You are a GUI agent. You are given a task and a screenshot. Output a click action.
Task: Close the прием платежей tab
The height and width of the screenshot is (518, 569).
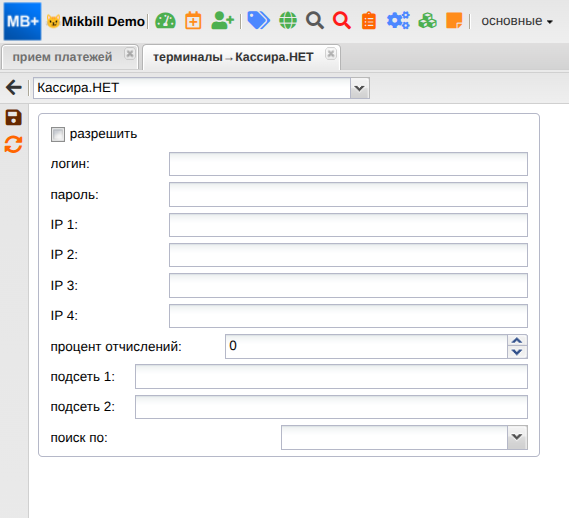tap(130, 54)
